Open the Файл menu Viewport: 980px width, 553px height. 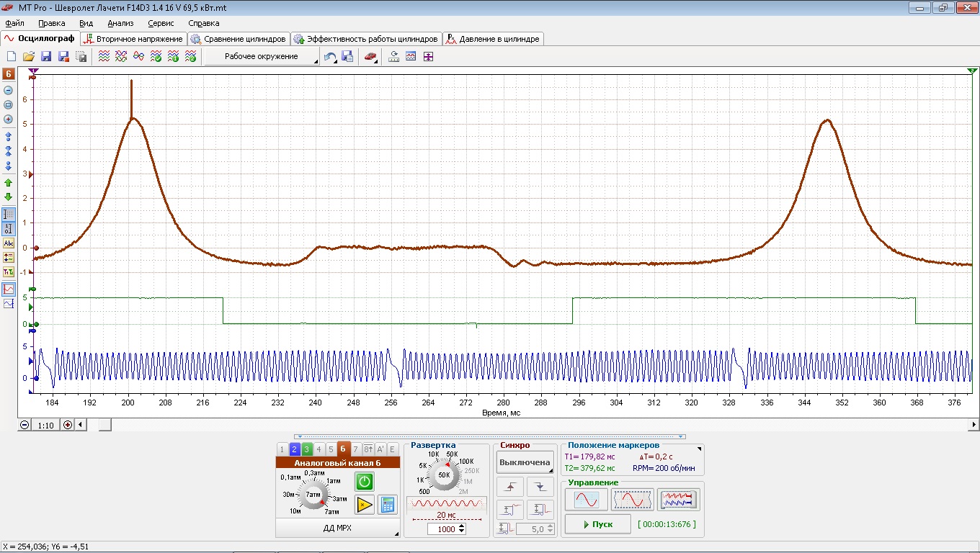click(x=14, y=23)
